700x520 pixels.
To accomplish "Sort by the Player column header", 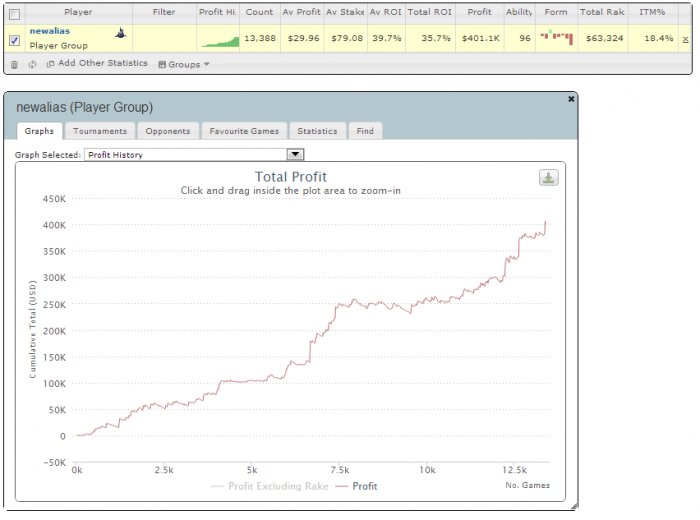I will pyautogui.click(x=79, y=12).
